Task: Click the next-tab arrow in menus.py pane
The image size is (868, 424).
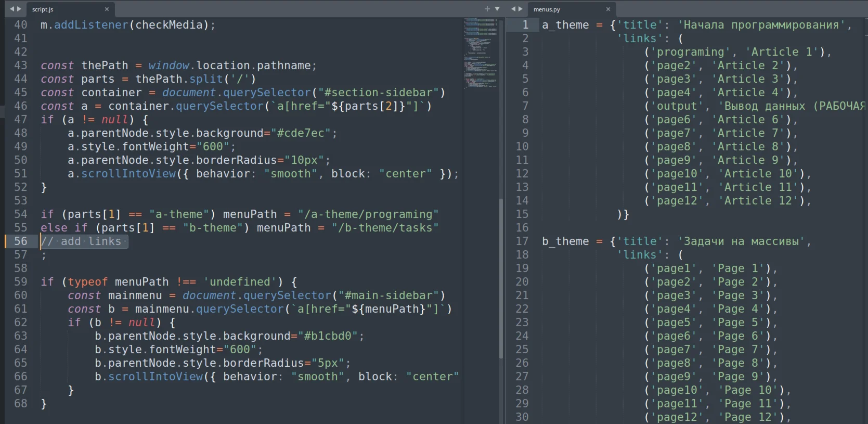Action: [x=521, y=9]
